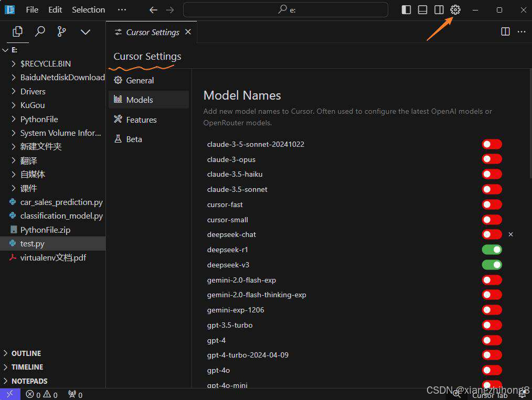The width and height of the screenshot is (532, 400).
Task: Select the Beta settings section
Action: (148, 139)
